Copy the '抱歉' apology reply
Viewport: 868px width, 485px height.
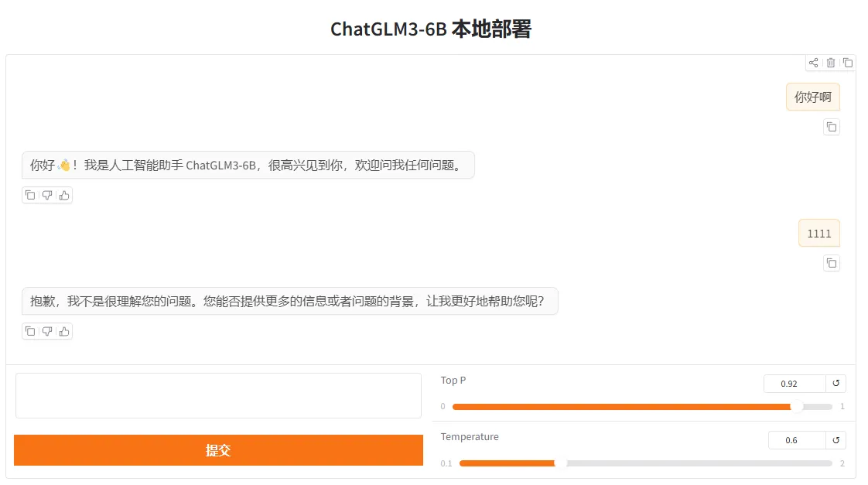click(30, 331)
